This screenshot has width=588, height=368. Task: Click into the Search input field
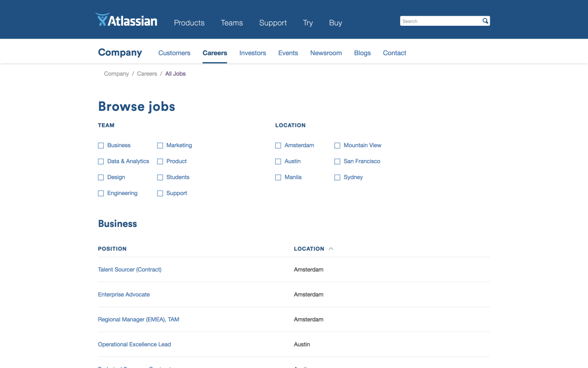(441, 21)
